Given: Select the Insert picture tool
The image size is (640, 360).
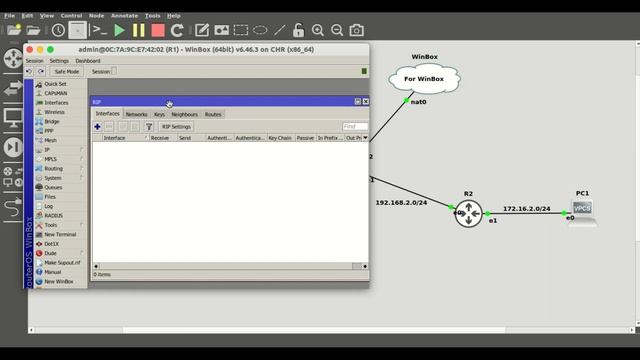Looking at the screenshot, I should click(222, 30).
